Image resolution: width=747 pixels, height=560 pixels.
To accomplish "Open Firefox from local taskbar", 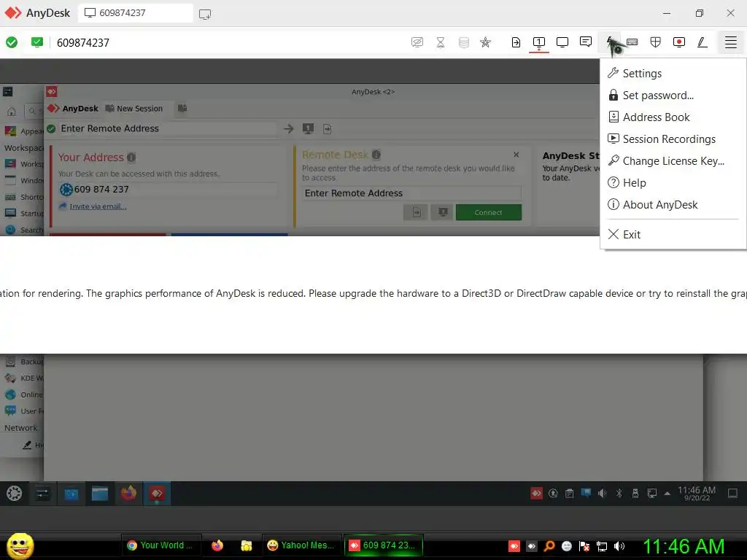I will [x=217, y=545].
